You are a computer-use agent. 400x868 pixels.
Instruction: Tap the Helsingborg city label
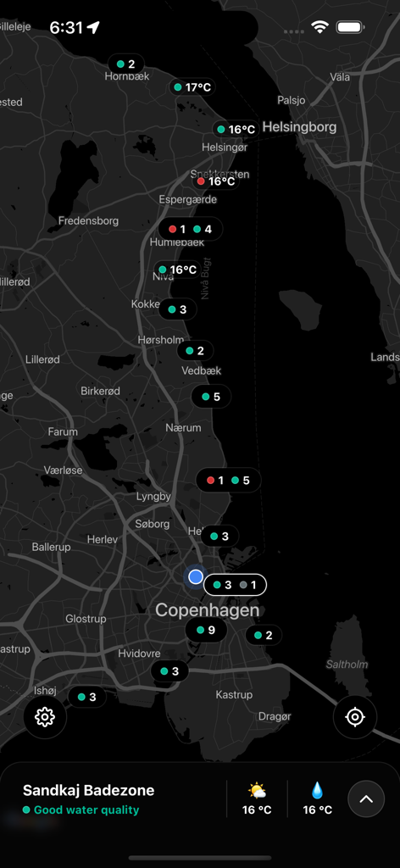(299, 127)
